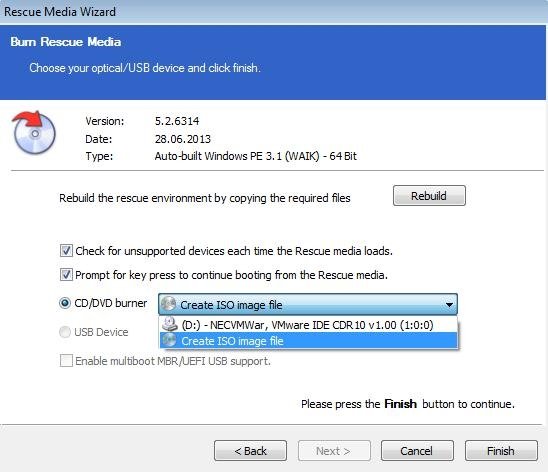The width and height of the screenshot is (548, 472).
Task: Select the CD/DVD burner radio button
Action: [65, 303]
